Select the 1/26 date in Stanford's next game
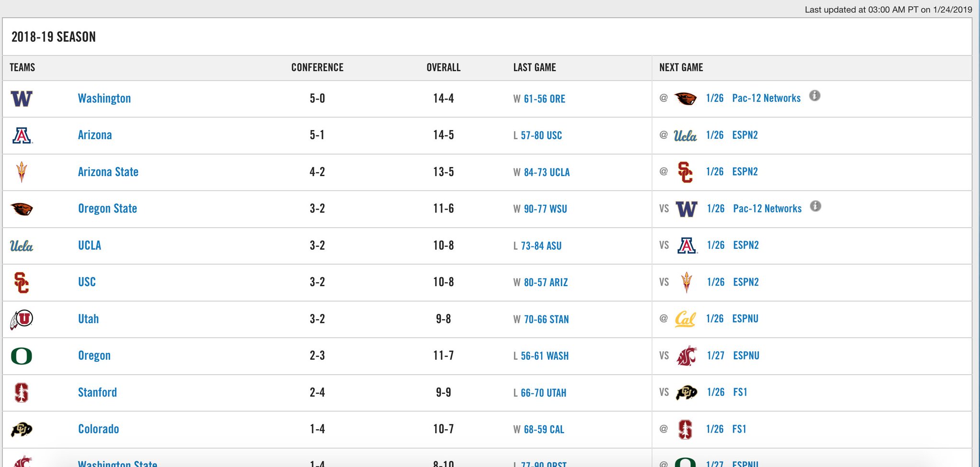 (716, 392)
